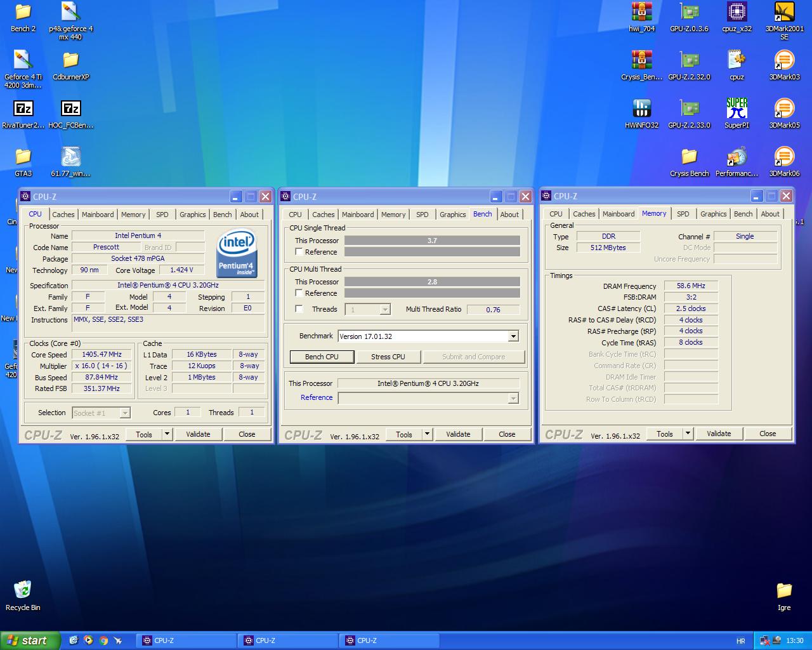The height and width of the screenshot is (650, 812).
Task: Open the RivaTuner 7z archive icon
Action: pos(23,109)
